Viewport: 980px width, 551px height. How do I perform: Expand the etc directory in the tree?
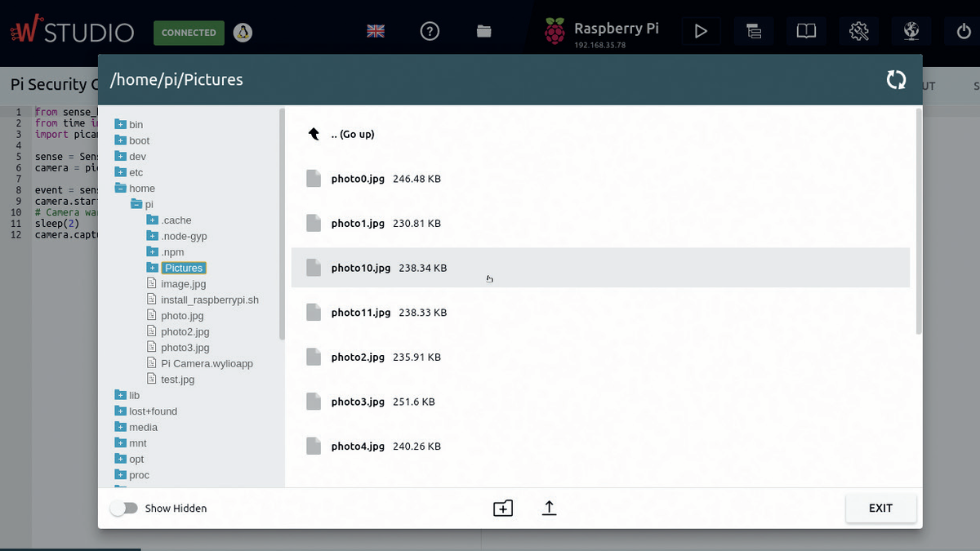(121, 172)
